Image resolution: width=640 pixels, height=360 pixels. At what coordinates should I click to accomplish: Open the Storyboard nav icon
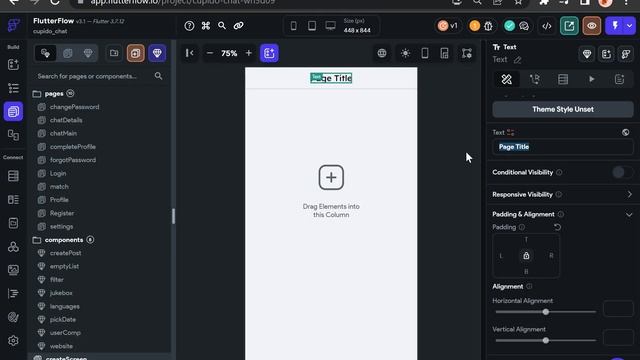click(13, 135)
